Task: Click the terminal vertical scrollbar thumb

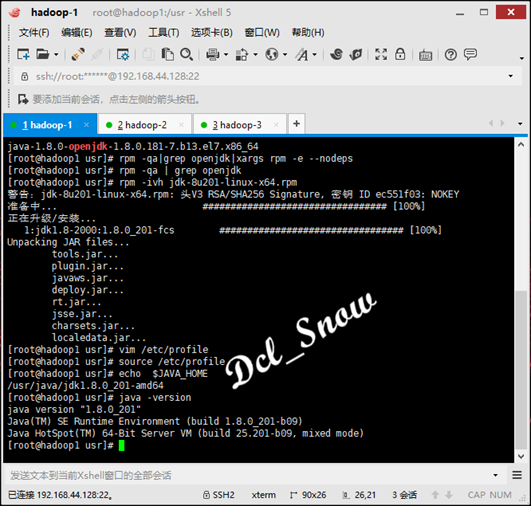Action: pyautogui.click(x=521, y=370)
